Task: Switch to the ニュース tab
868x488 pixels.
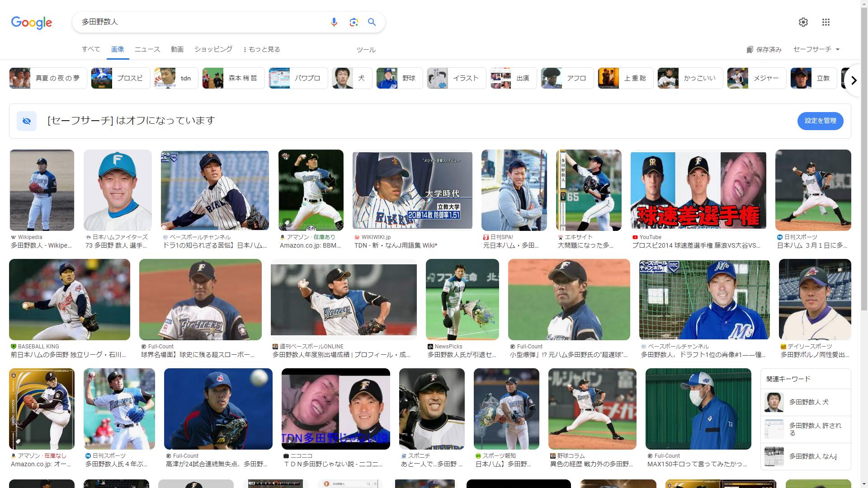Action: click(x=147, y=49)
